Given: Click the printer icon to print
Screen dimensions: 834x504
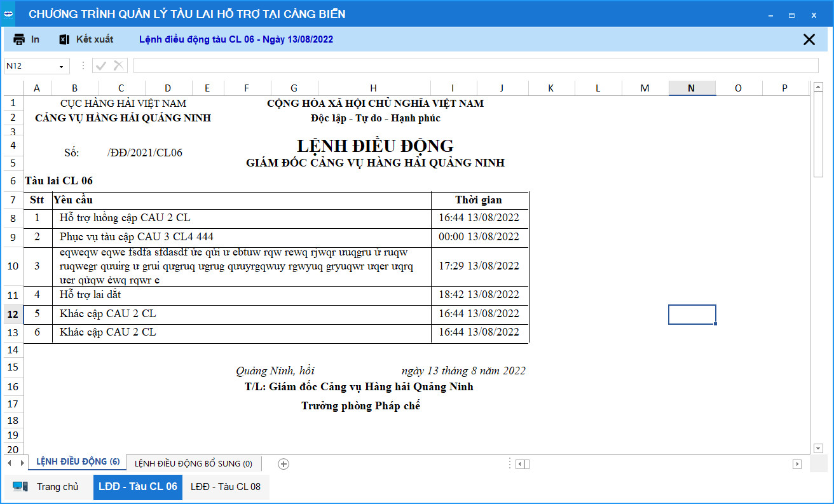Looking at the screenshot, I should (19, 39).
